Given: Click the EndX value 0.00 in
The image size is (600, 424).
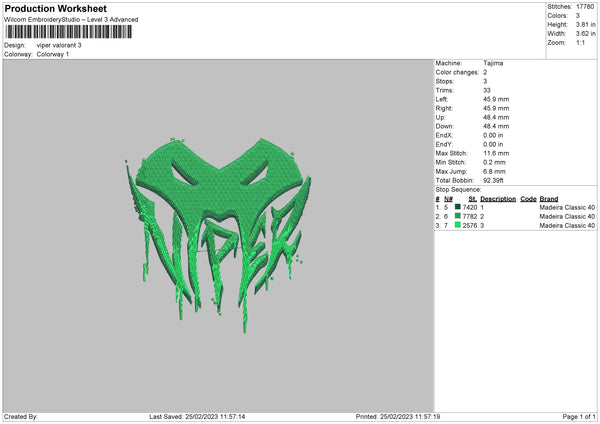Looking at the screenshot, I should (493, 135).
